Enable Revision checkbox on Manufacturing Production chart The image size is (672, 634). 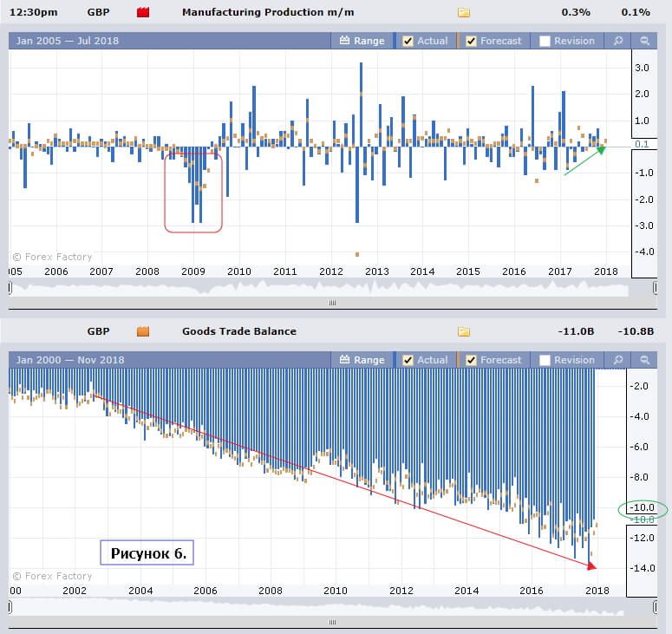[x=545, y=41]
